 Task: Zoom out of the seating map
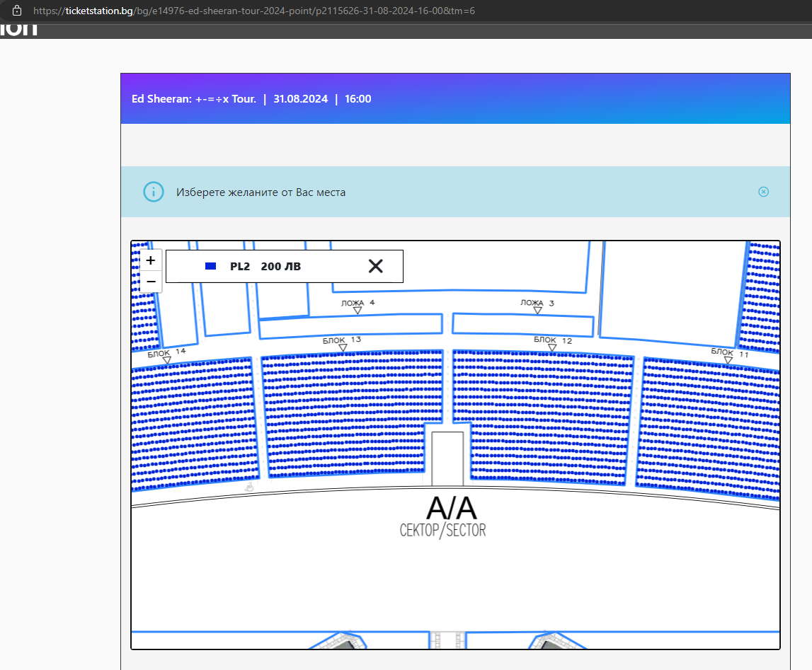(x=151, y=282)
